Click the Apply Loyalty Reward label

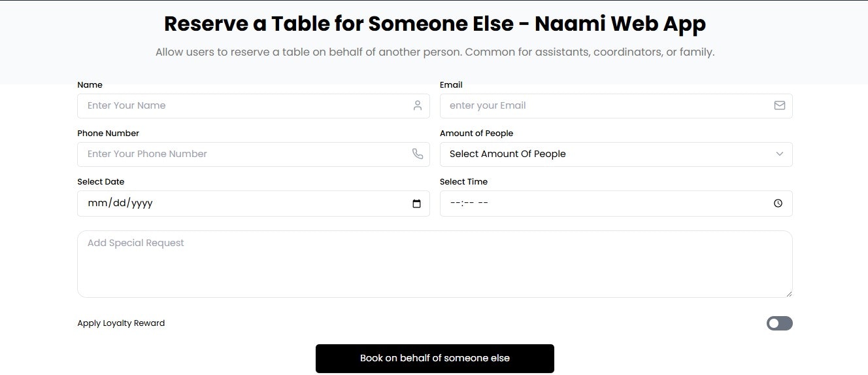(121, 323)
